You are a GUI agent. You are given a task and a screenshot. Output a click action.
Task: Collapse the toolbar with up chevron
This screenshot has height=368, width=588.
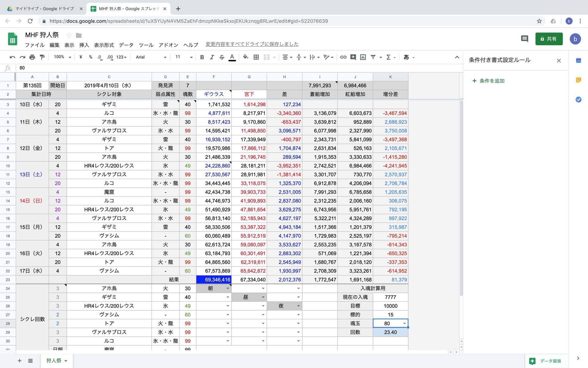pos(457,57)
